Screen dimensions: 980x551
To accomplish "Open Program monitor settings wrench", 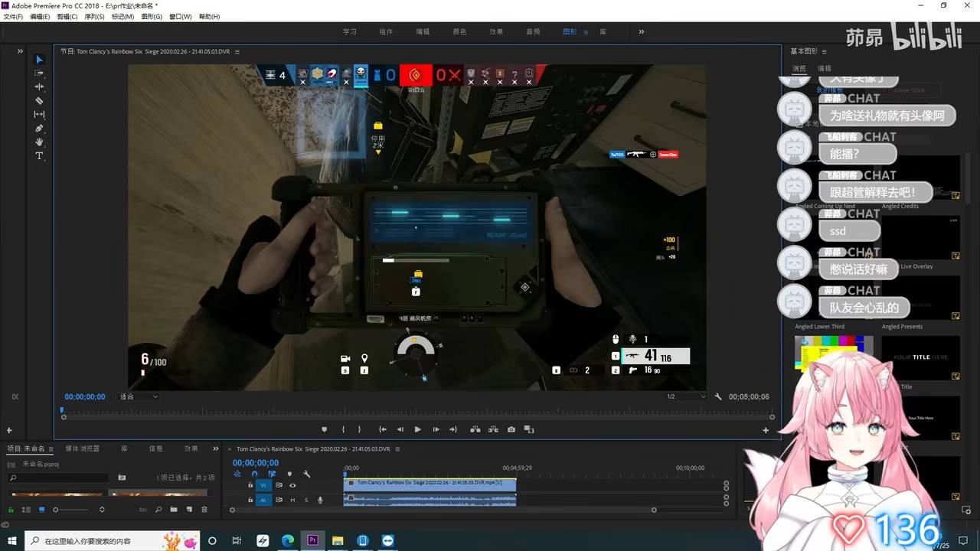I will tap(718, 396).
